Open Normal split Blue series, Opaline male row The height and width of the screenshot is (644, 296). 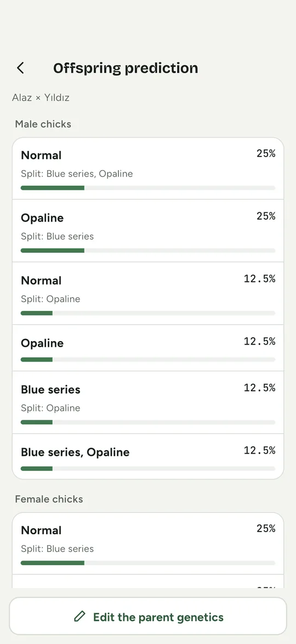tap(148, 168)
